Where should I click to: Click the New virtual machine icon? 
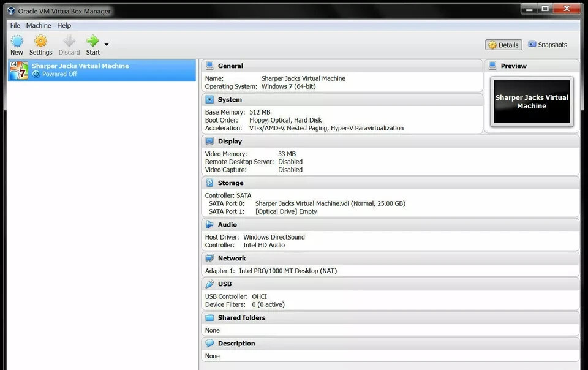pos(17,41)
